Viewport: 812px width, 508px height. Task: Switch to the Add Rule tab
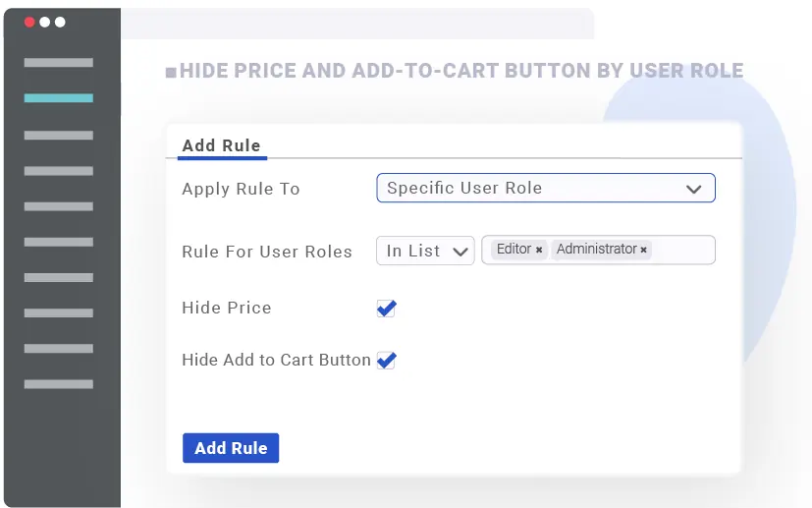pos(222,145)
